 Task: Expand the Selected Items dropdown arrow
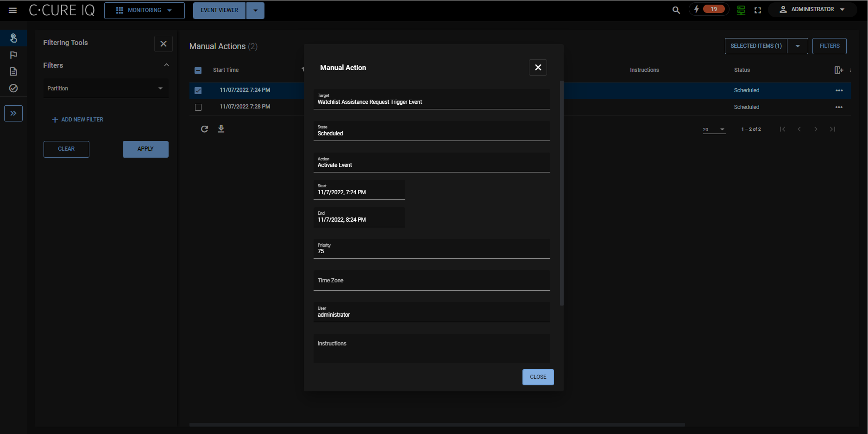tap(798, 46)
